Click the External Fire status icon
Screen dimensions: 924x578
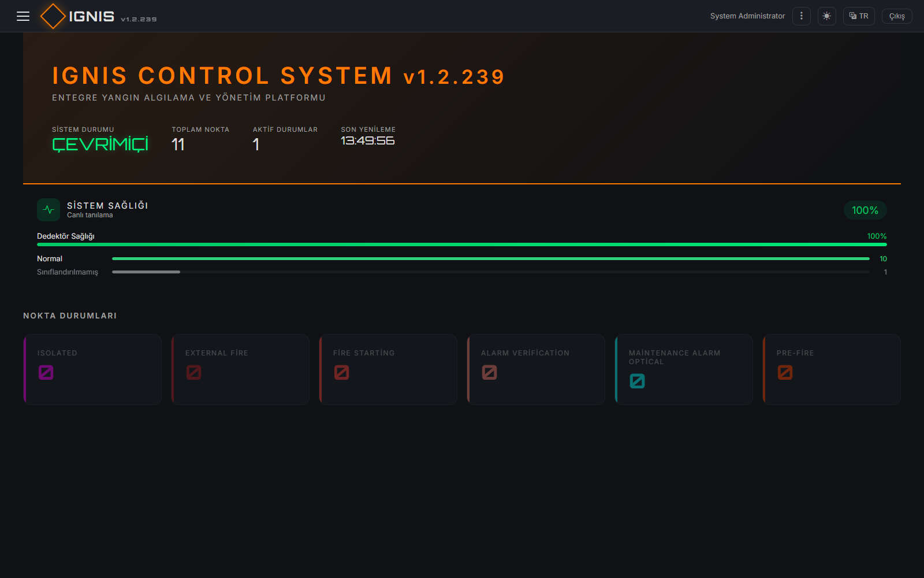point(194,373)
